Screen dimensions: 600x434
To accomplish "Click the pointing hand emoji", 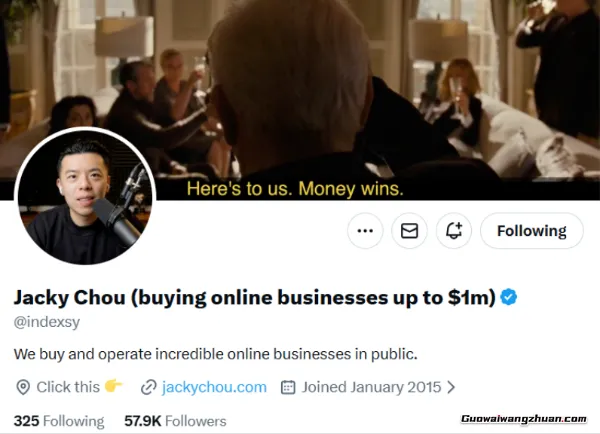I will 114,386.
